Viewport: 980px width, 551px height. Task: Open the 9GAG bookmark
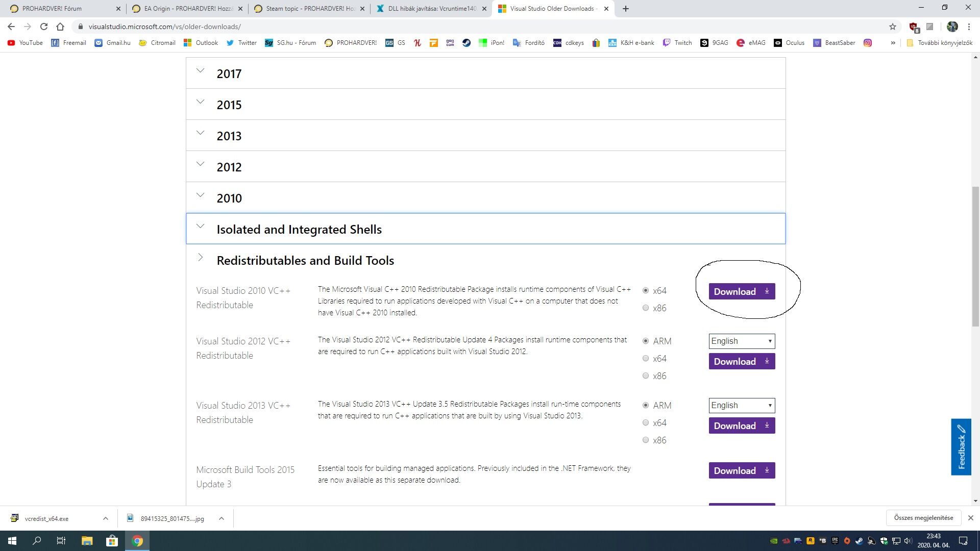point(714,43)
